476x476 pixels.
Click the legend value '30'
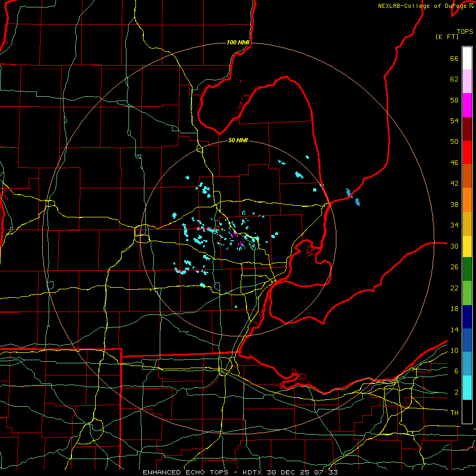coord(454,246)
